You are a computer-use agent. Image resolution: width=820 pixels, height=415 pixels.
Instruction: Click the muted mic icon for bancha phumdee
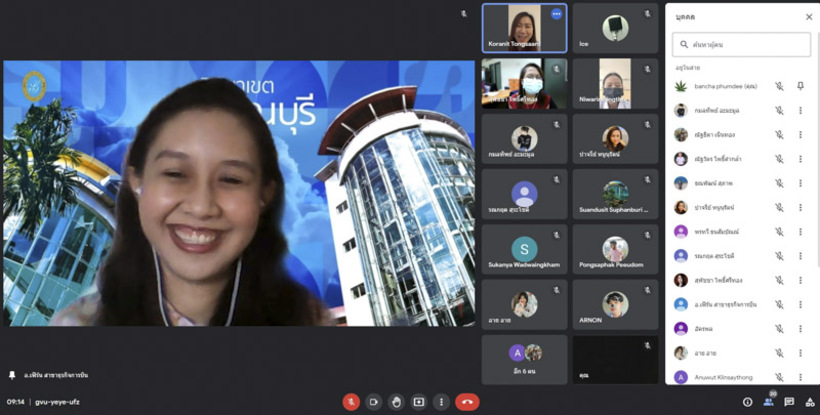click(x=779, y=86)
